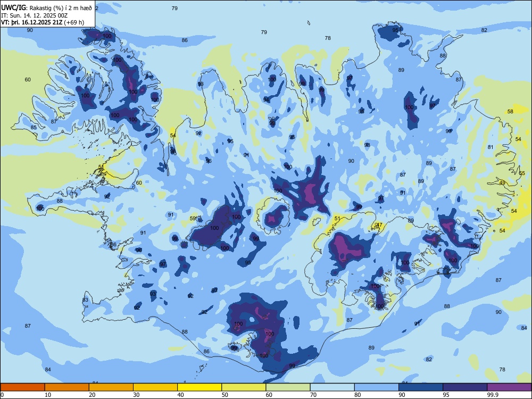Click the humidity value '49' on the map

(502, 182)
